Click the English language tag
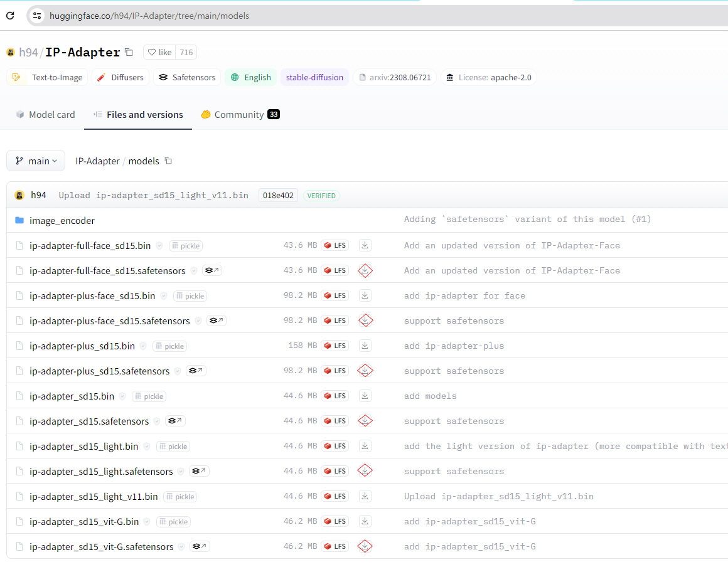 click(x=250, y=78)
